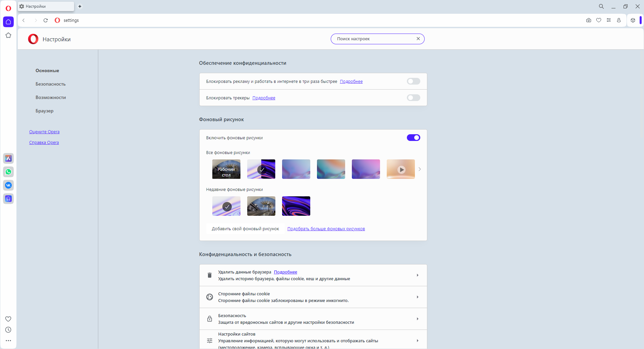Open the Оцените Opera link

(44, 132)
